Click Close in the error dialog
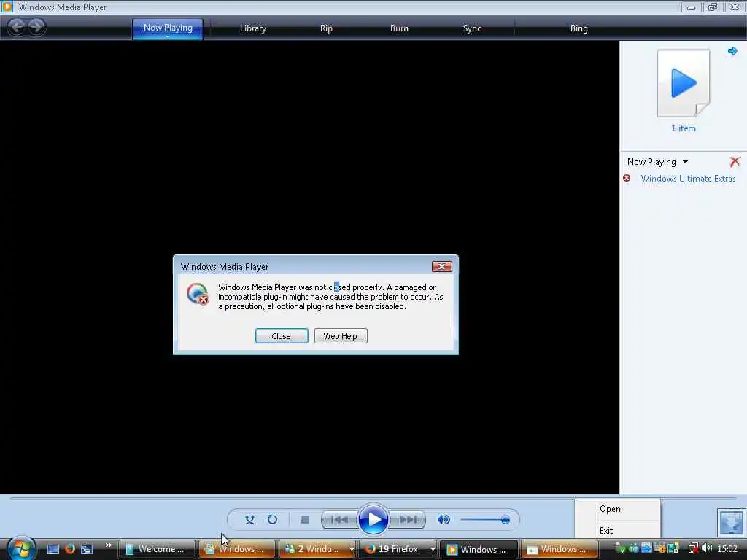The width and height of the screenshot is (747, 560). click(x=282, y=336)
